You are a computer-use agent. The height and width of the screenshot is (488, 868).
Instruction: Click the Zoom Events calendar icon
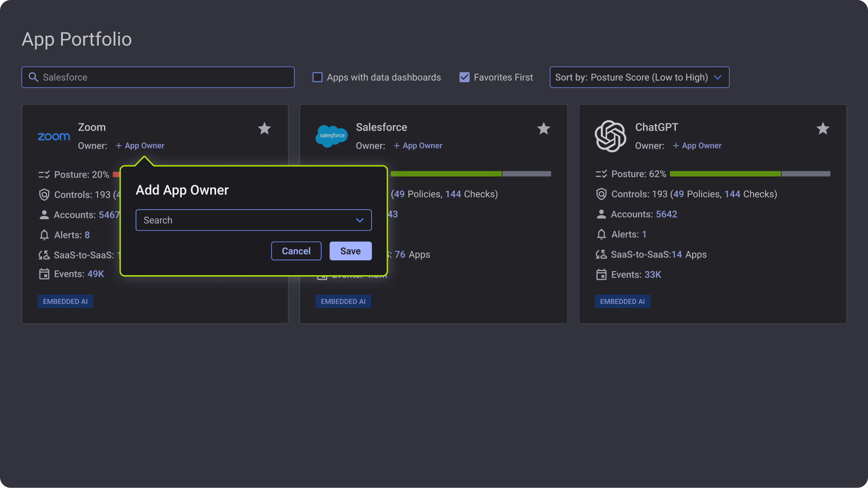[44, 274]
